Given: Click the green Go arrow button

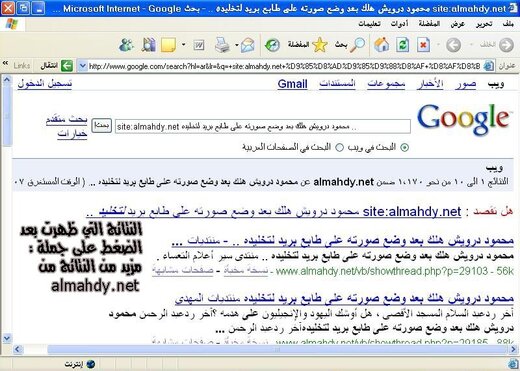Looking at the screenshot, I should (x=67, y=66).
